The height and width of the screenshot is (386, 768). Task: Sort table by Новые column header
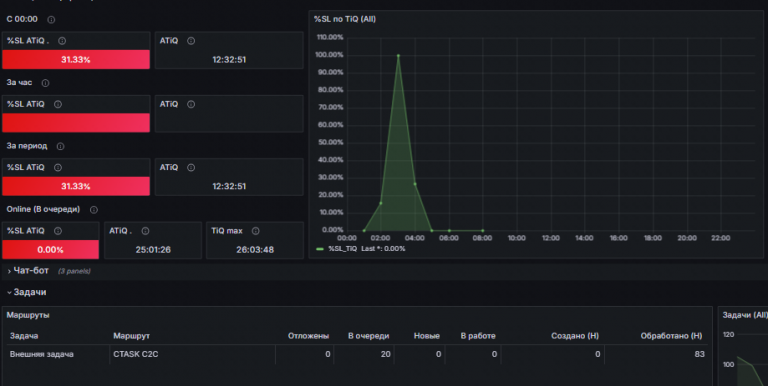click(427, 336)
